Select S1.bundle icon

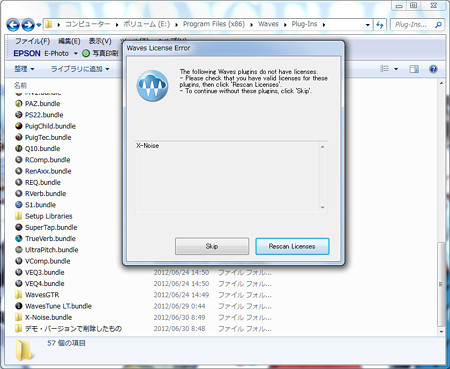pyautogui.click(x=19, y=205)
